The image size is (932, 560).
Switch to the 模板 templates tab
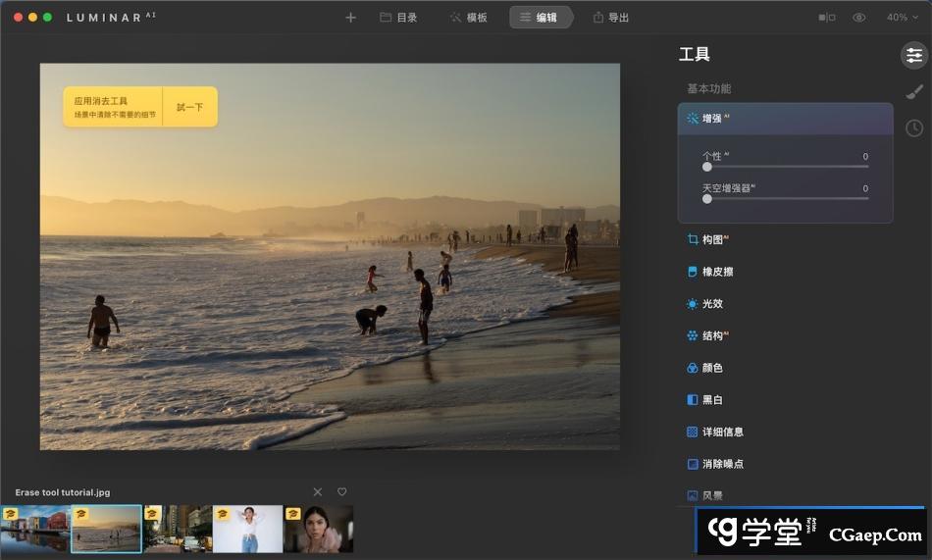[x=468, y=18]
